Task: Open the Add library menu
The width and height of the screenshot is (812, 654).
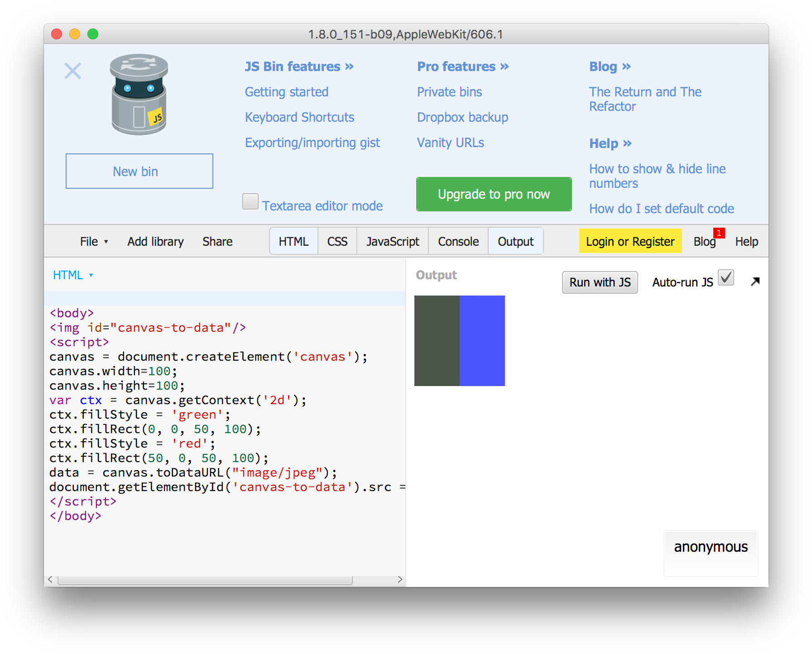Action: point(155,242)
